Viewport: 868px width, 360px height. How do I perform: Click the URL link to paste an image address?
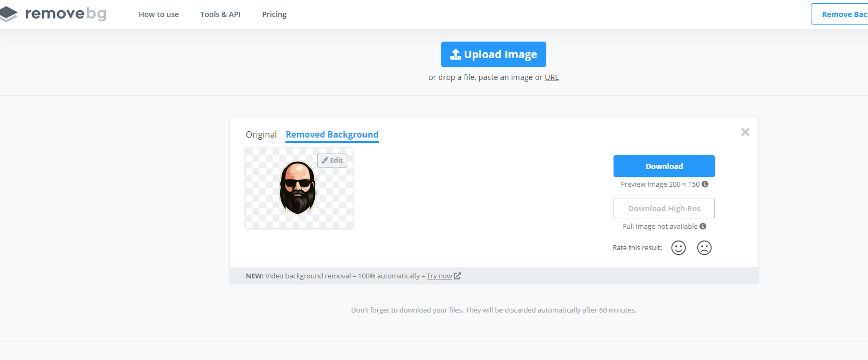click(552, 77)
